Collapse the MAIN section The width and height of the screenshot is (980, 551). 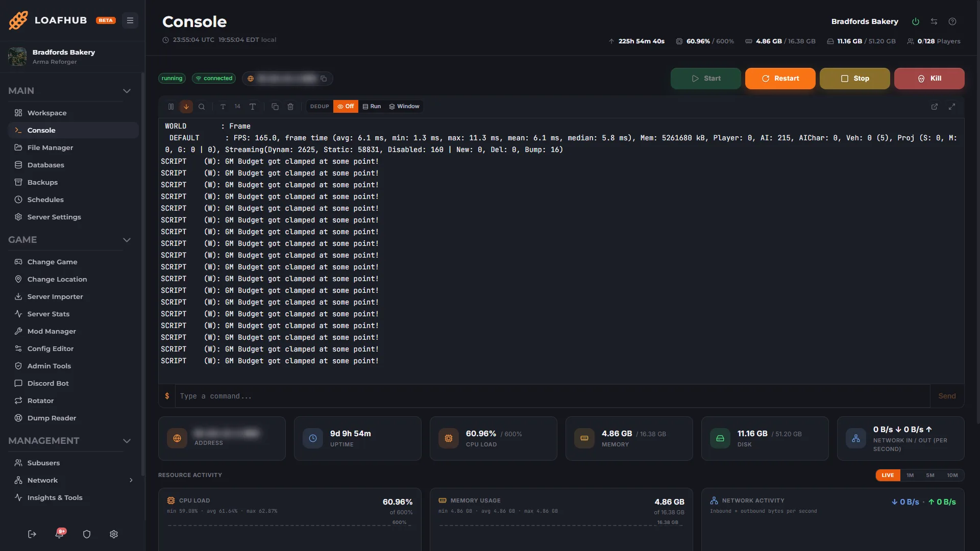127,91
